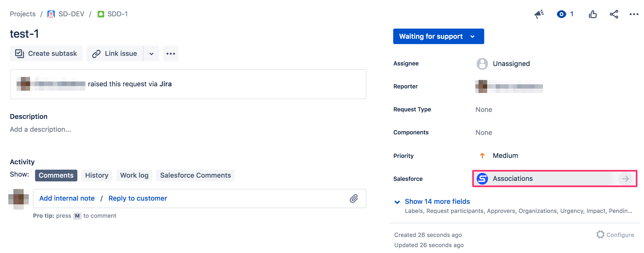This screenshot has height=253, width=644.
Task: Open the Waiting for support status dropdown
Action: 438,36
